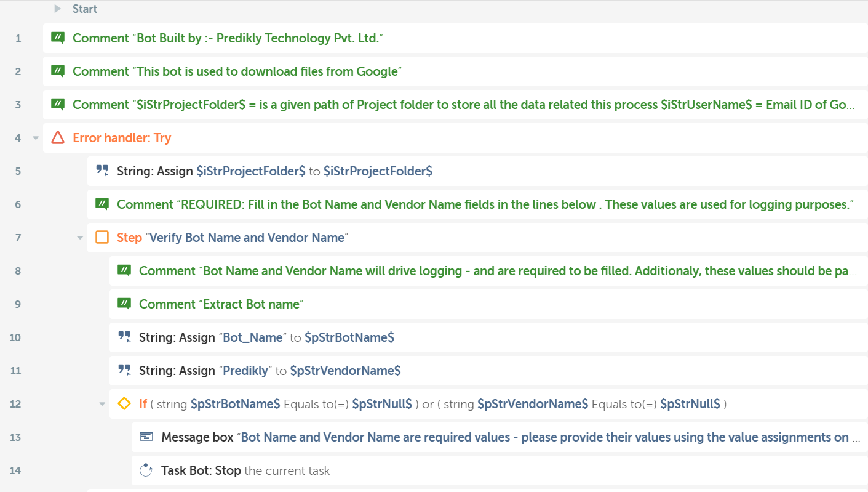Select the REQUIRED fill-in comment row
Image resolution: width=868 pixels, height=492 pixels.
[x=480, y=204]
